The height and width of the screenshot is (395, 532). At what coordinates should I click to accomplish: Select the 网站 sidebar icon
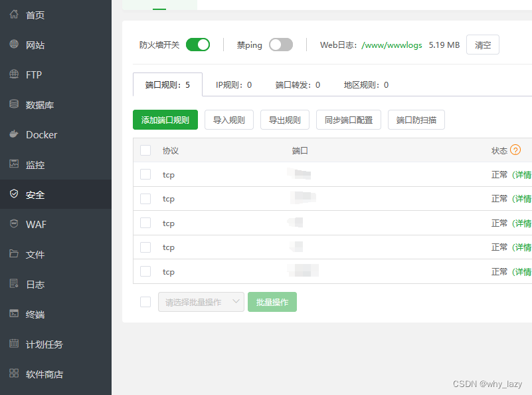(x=33, y=45)
